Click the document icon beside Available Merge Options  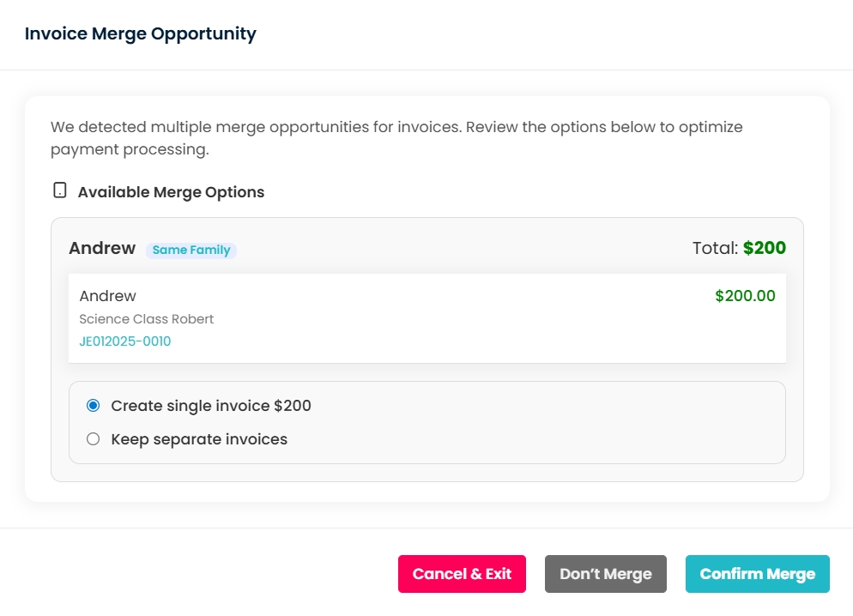tap(59, 190)
